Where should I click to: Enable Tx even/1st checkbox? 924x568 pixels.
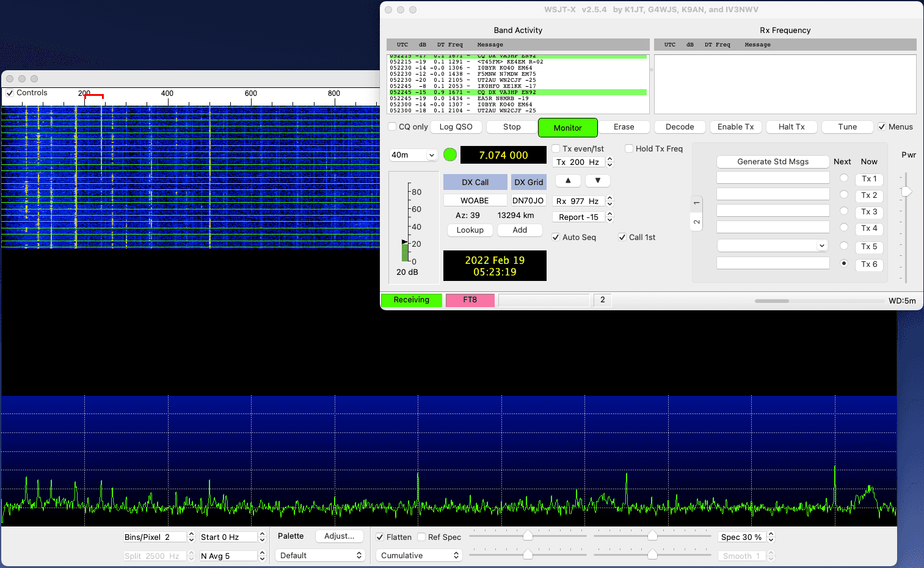pos(556,148)
